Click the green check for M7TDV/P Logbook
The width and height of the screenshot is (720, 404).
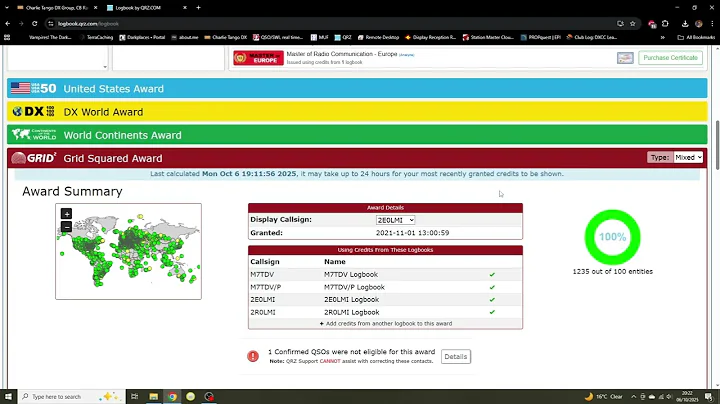click(492, 287)
